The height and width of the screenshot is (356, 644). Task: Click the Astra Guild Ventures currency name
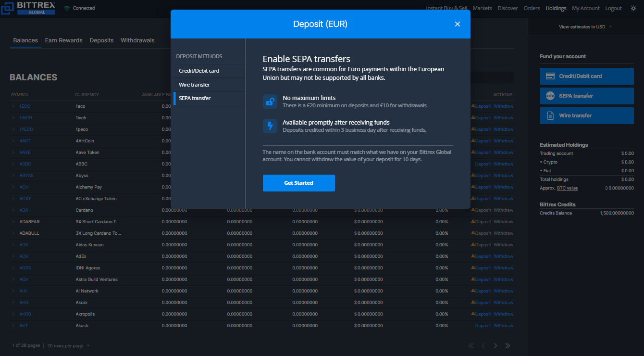(97, 280)
